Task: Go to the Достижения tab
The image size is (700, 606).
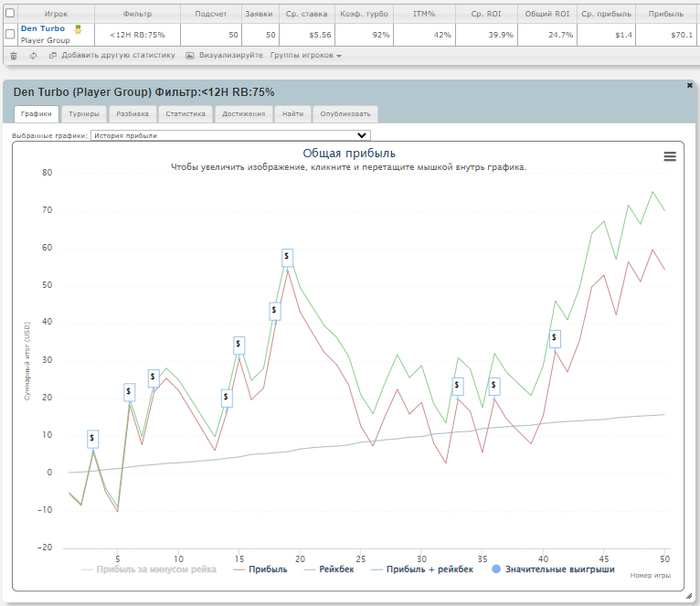Action: pyautogui.click(x=243, y=114)
